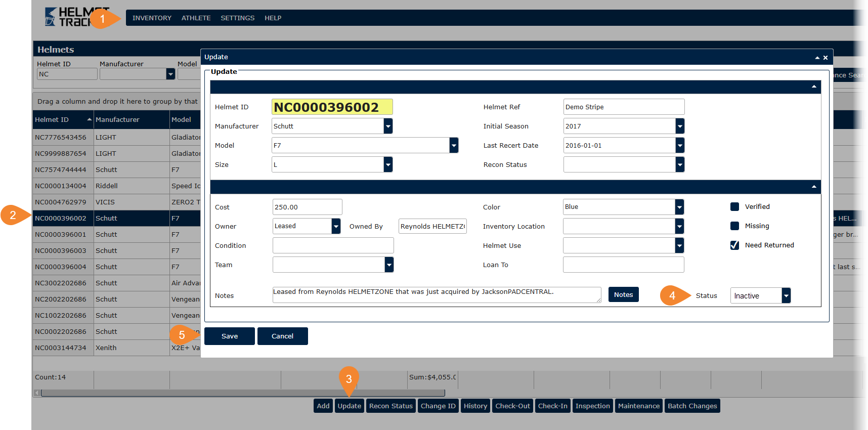This screenshot has width=868, height=430.
Task: Collapse the Update dialog using title bar arrow
Action: pyautogui.click(x=817, y=58)
